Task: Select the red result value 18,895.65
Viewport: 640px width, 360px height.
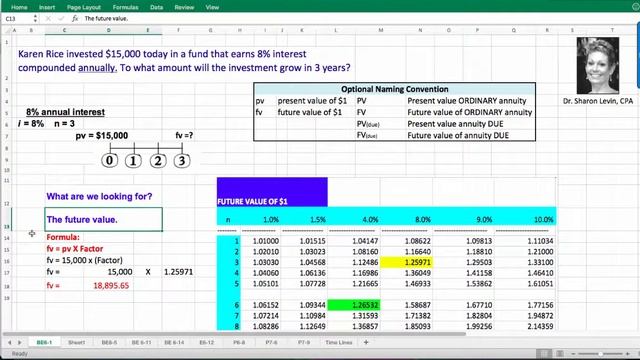Action: [111, 286]
